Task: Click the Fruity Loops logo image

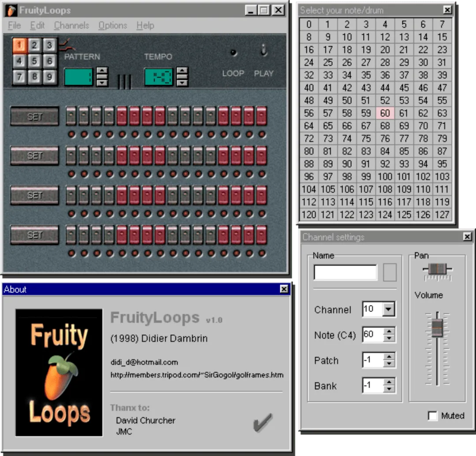Action: 59,373
